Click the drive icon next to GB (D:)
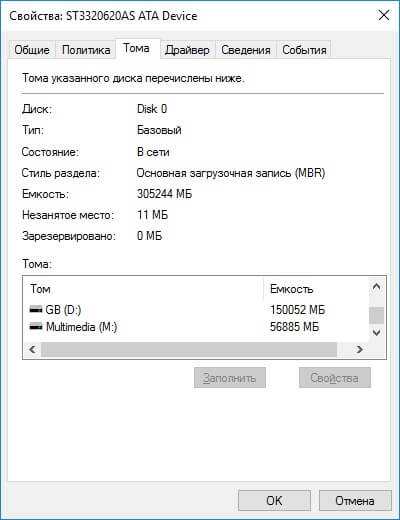 point(36,310)
